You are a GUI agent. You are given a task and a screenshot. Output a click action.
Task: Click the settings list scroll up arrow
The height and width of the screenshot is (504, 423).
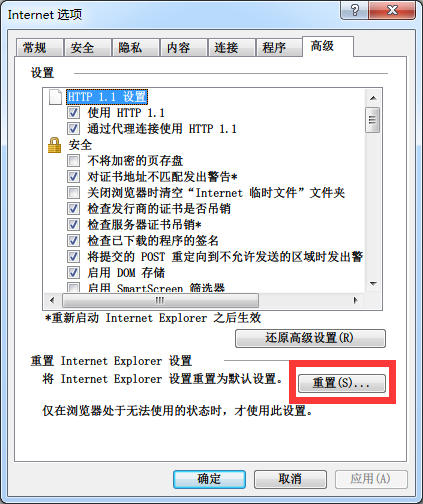[373, 98]
